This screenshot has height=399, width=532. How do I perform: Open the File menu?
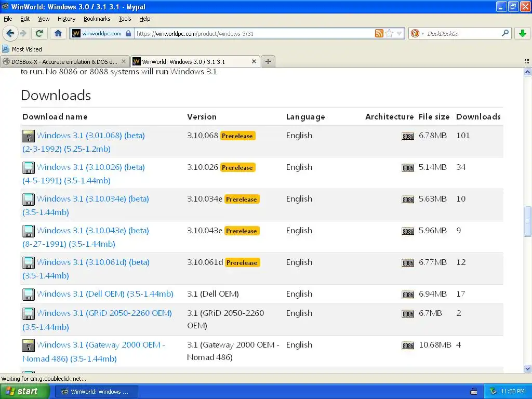8,19
